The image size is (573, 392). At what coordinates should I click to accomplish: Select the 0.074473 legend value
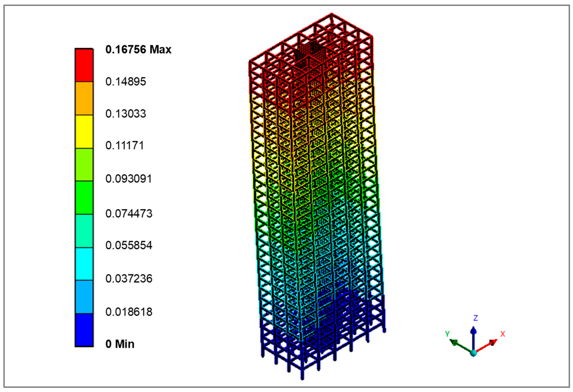coord(129,213)
